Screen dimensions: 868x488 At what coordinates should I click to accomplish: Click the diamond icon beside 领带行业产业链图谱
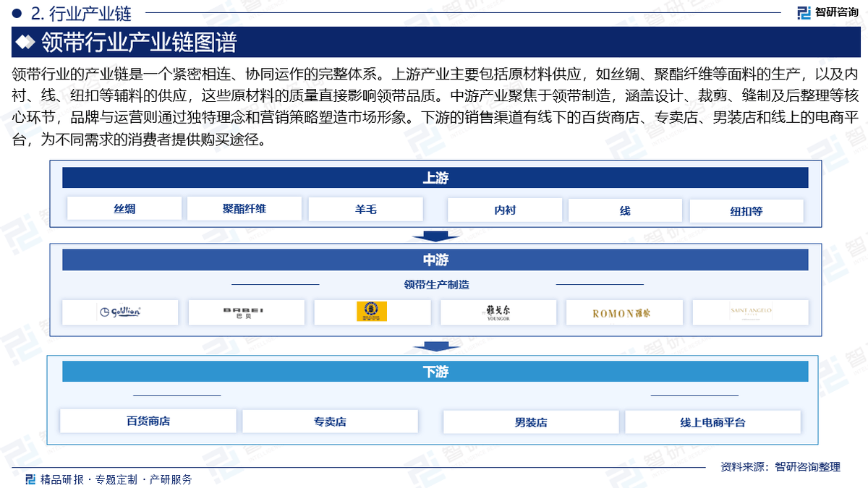pos(25,43)
